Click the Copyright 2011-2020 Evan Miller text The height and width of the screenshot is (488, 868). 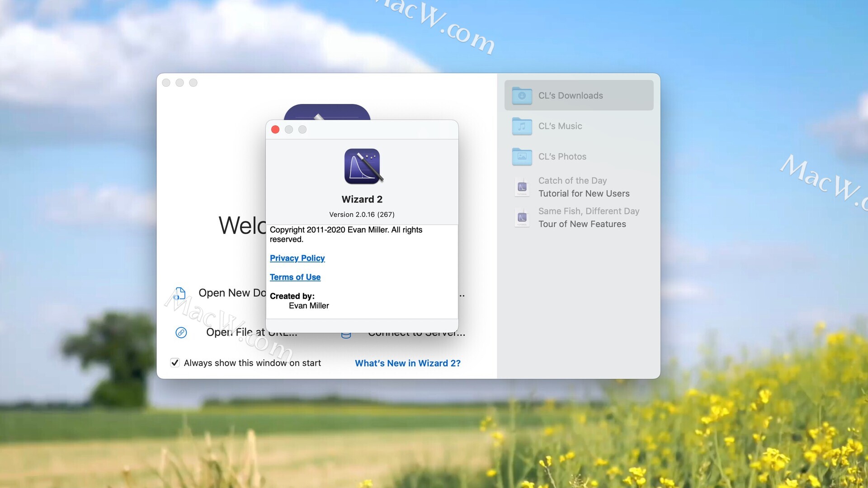346,235
